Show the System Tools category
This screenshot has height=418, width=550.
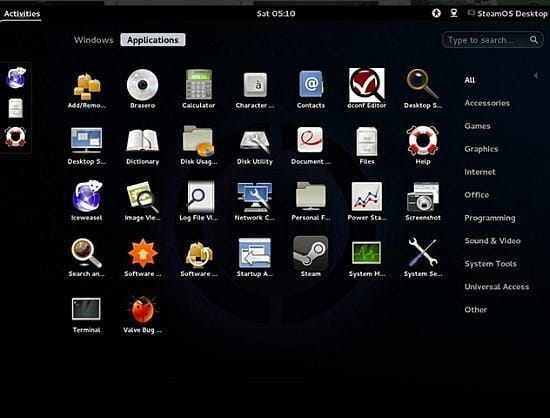[x=490, y=264]
